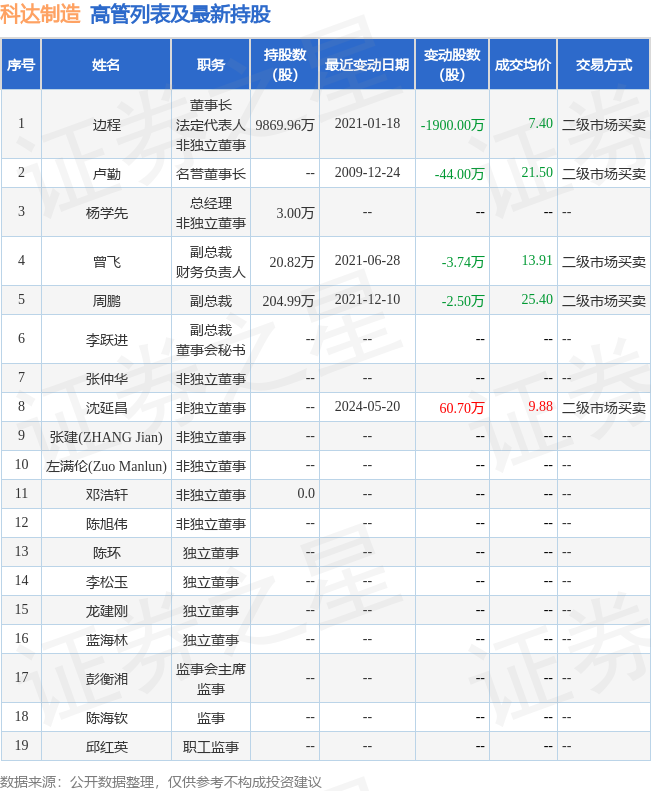Click the name 边程
The height and width of the screenshot is (791, 651).
coord(106,125)
